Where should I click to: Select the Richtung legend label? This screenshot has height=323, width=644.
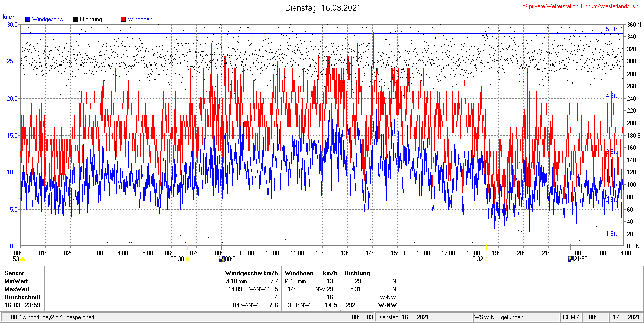[x=91, y=19]
